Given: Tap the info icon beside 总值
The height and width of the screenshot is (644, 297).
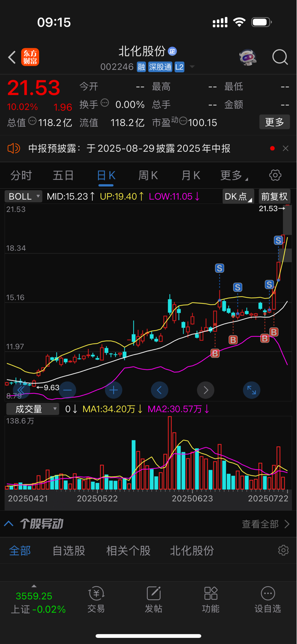Looking at the screenshot, I should (32, 121).
